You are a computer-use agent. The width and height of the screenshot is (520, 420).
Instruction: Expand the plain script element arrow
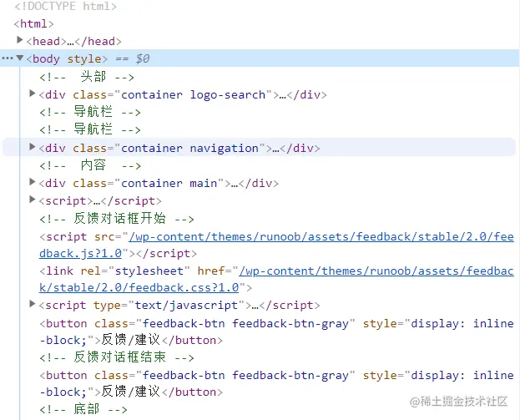click(x=33, y=200)
